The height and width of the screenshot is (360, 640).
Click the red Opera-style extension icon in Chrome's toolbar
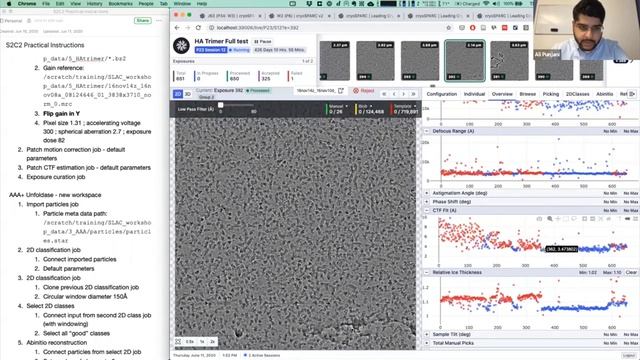pos(472,28)
